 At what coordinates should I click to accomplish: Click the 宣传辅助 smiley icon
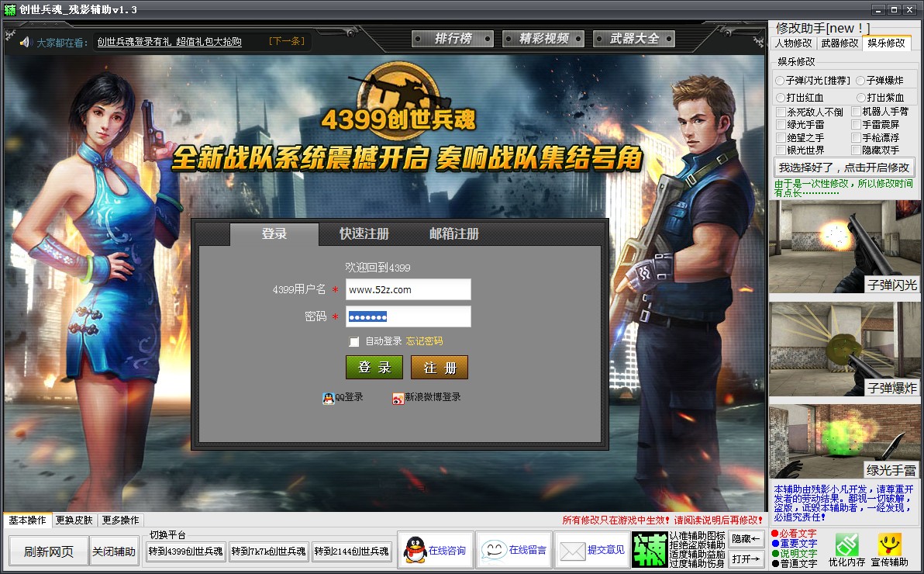click(889, 544)
